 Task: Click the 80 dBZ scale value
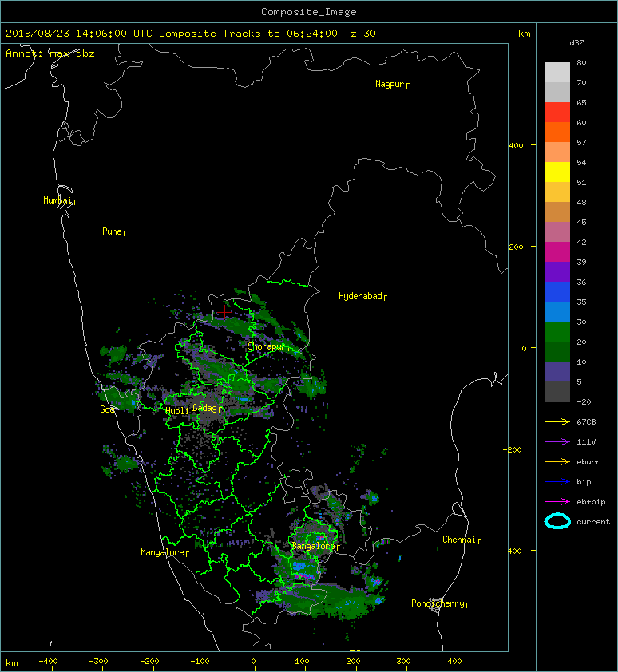point(581,62)
